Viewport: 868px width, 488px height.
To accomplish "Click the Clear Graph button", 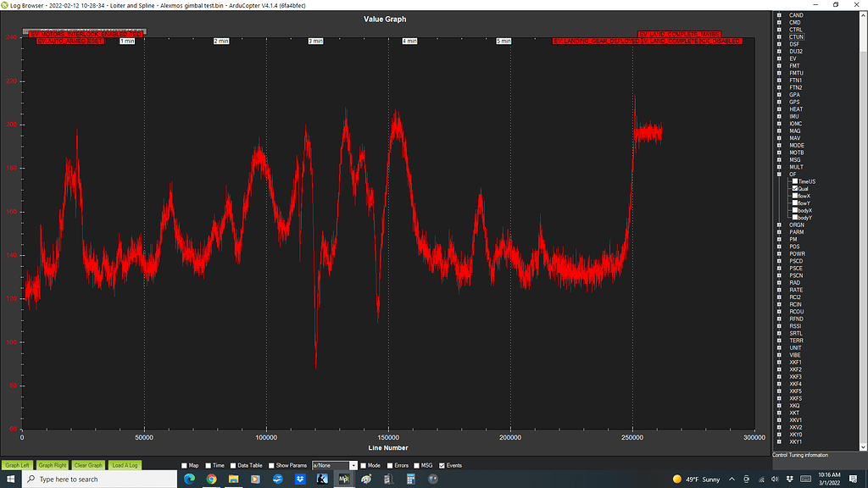I will click(x=87, y=464).
